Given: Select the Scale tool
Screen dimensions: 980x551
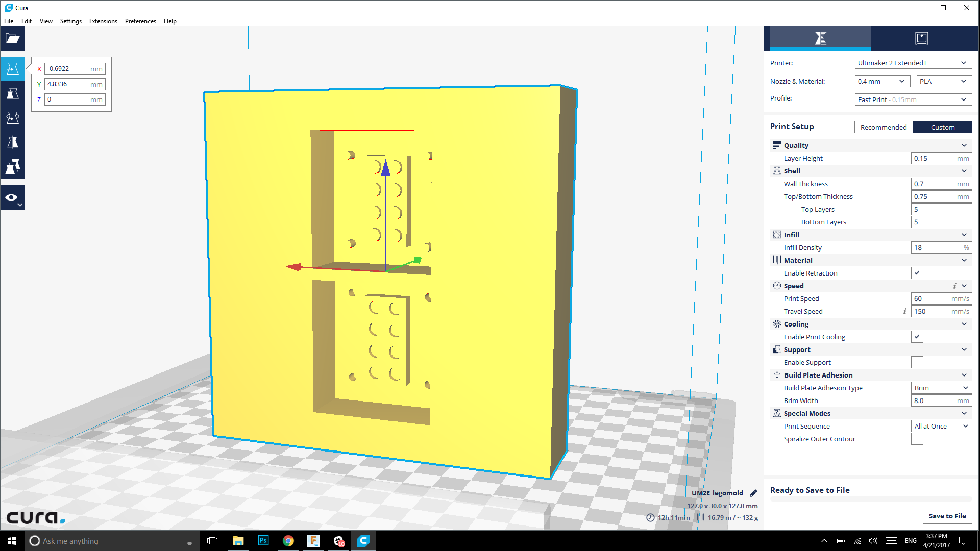Looking at the screenshot, I should click(x=13, y=93).
